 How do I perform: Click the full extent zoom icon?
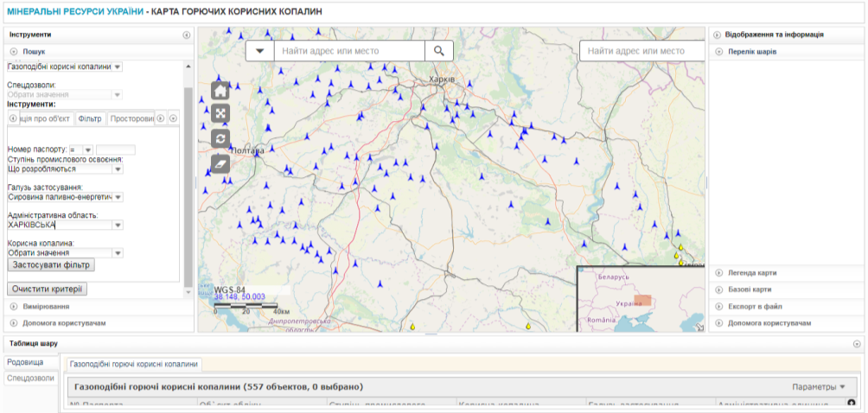click(x=220, y=113)
